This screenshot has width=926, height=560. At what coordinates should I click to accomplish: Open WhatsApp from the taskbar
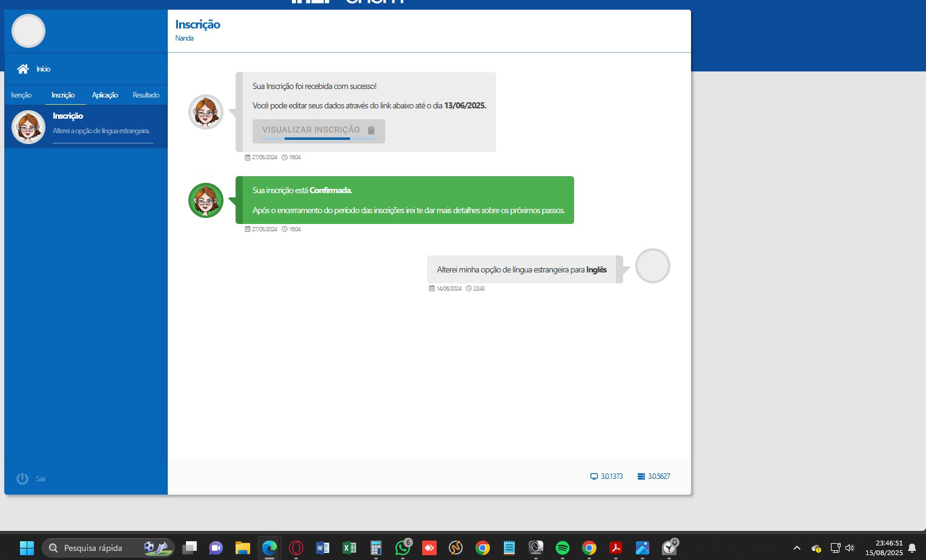[402, 548]
